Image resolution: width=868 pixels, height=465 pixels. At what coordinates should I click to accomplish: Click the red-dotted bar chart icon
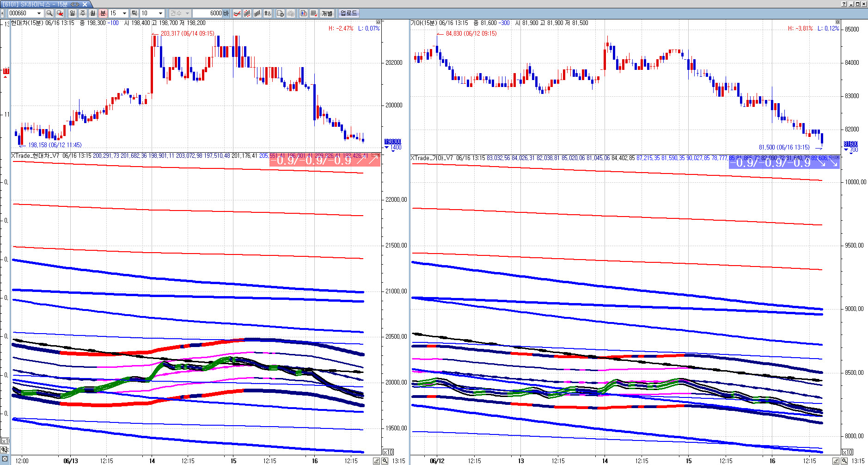(x=247, y=13)
